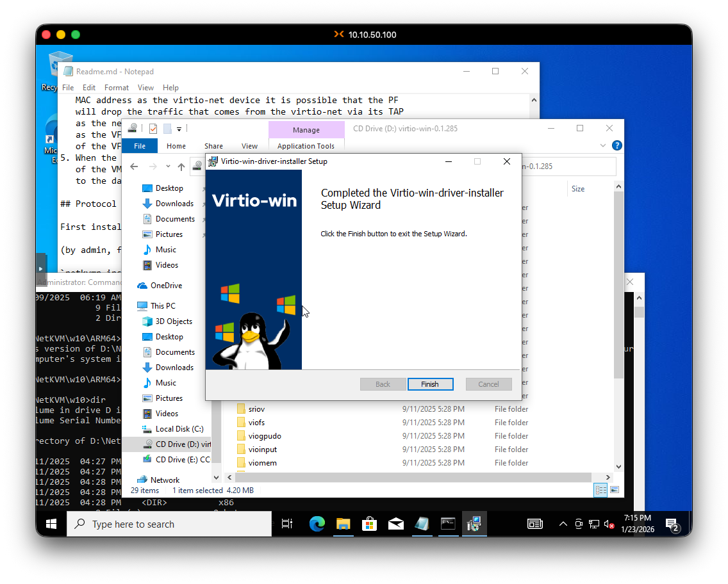Screen dimensions: 728x584
Task: Open the notification center icon
Action: (672, 524)
